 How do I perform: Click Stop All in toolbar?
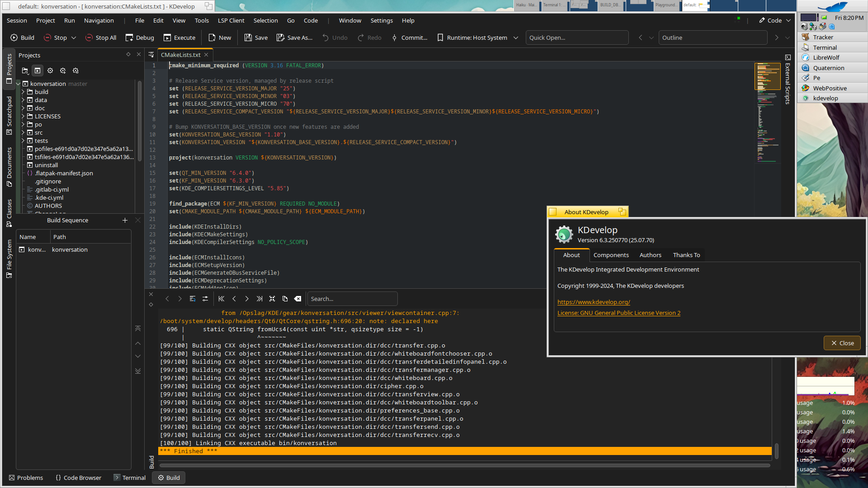101,38
